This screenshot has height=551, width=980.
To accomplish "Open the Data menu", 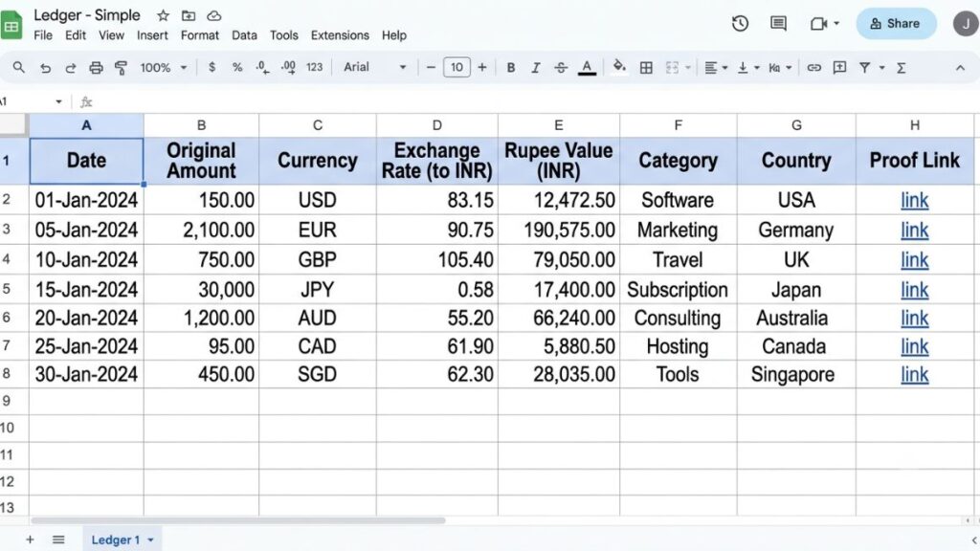I will (244, 35).
